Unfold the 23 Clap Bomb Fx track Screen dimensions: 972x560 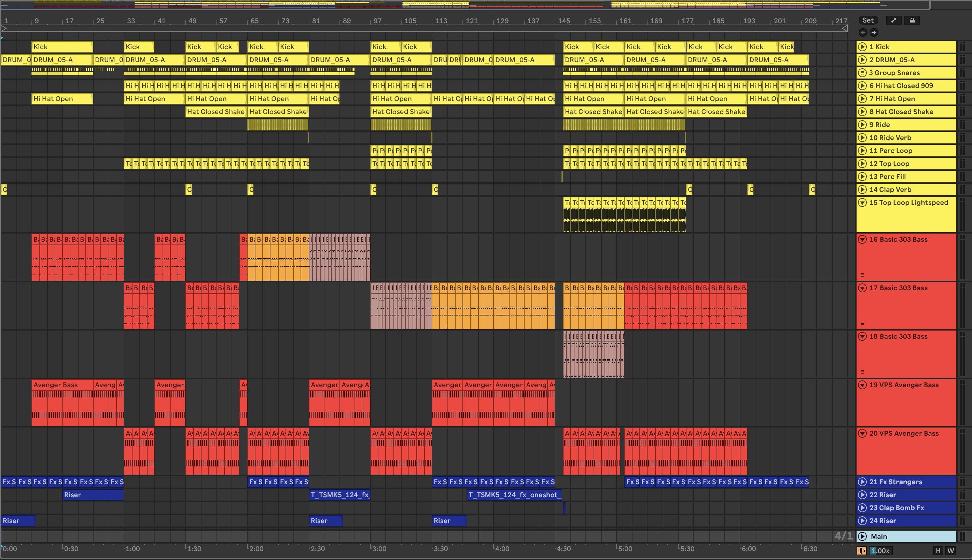pyautogui.click(x=862, y=508)
